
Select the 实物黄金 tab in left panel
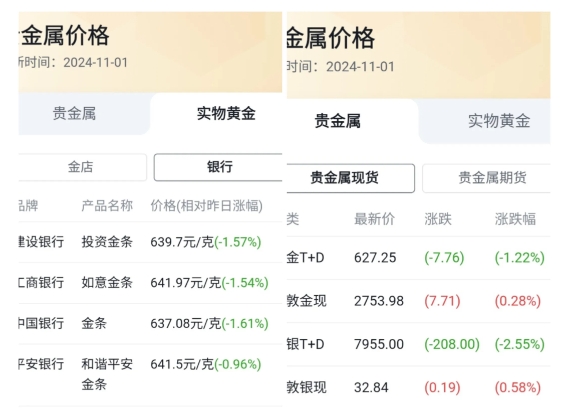(x=226, y=114)
